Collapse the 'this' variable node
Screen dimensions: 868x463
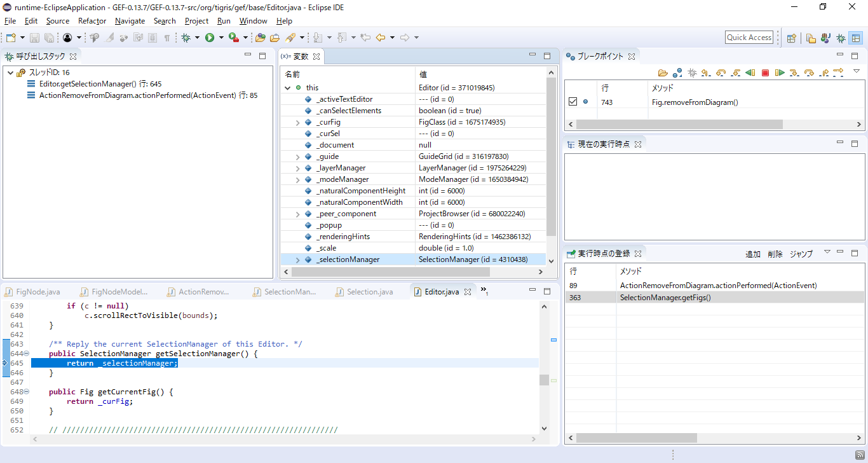tap(288, 88)
